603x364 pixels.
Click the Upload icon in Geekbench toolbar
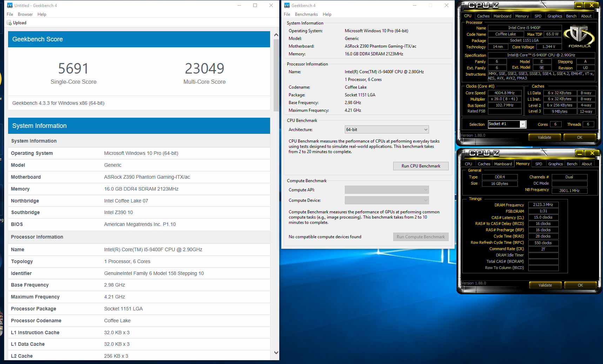click(9, 23)
